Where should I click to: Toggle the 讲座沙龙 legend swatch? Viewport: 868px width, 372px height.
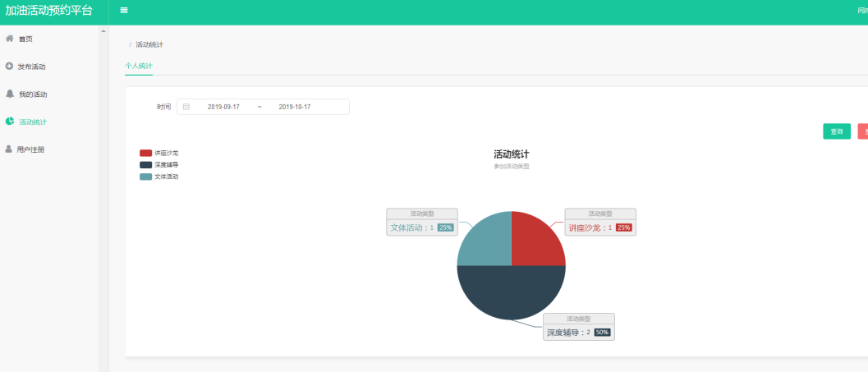tap(145, 153)
